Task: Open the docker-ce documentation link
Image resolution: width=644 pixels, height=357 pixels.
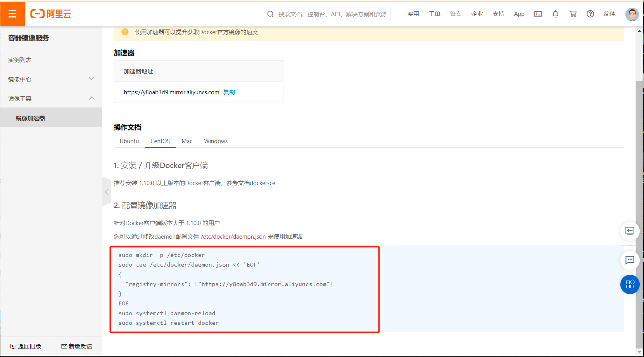Action: [x=262, y=183]
